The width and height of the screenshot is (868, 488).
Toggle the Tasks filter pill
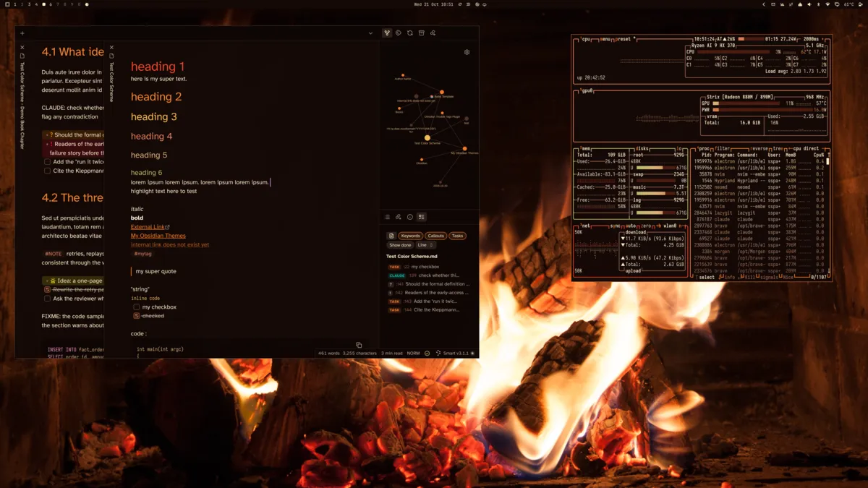pyautogui.click(x=457, y=236)
